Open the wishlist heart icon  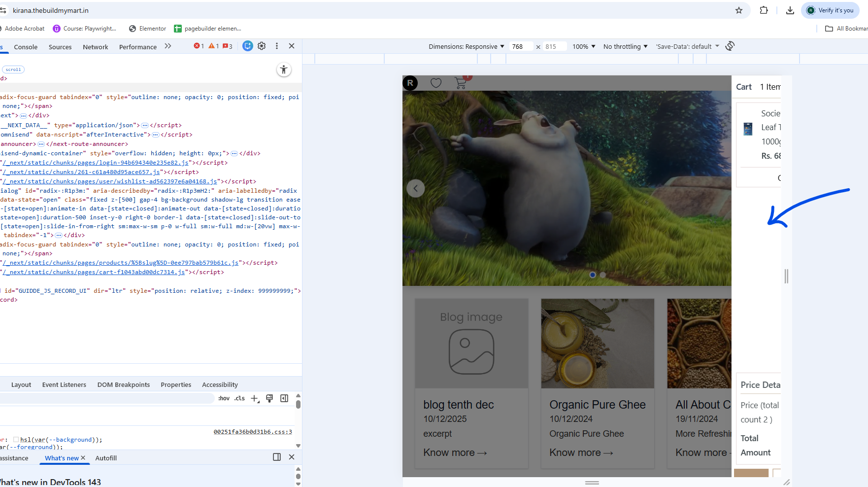point(436,83)
